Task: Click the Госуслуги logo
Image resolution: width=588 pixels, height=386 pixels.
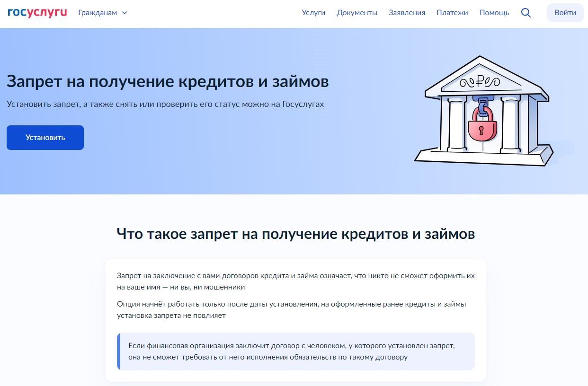Action: (x=37, y=13)
